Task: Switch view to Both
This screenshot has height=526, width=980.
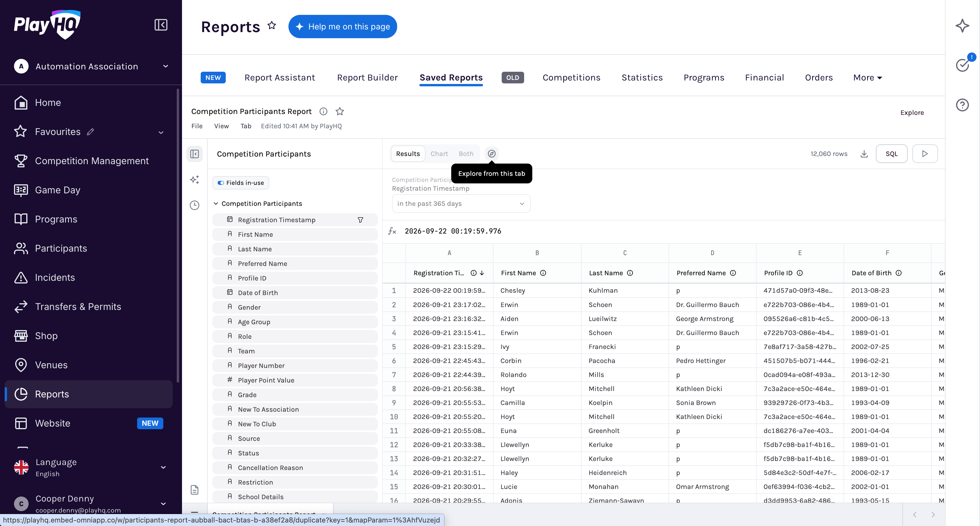Action: click(x=466, y=154)
